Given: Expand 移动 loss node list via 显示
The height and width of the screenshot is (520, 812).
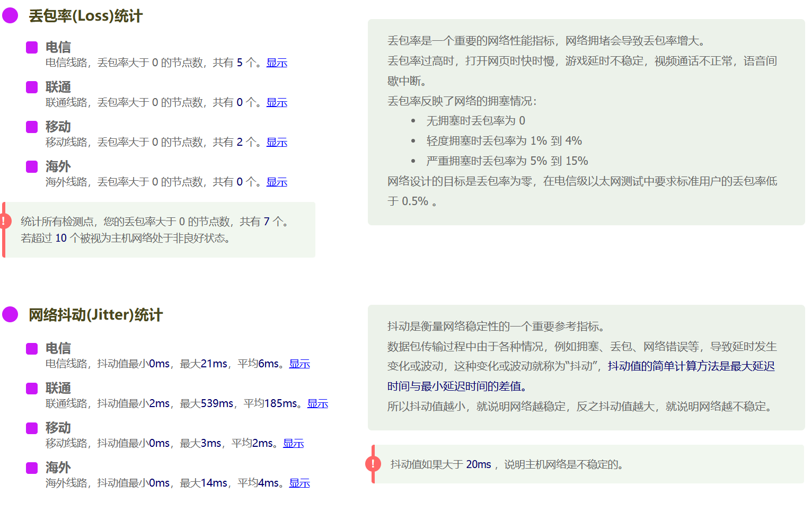Looking at the screenshot, I should point(276,142).
